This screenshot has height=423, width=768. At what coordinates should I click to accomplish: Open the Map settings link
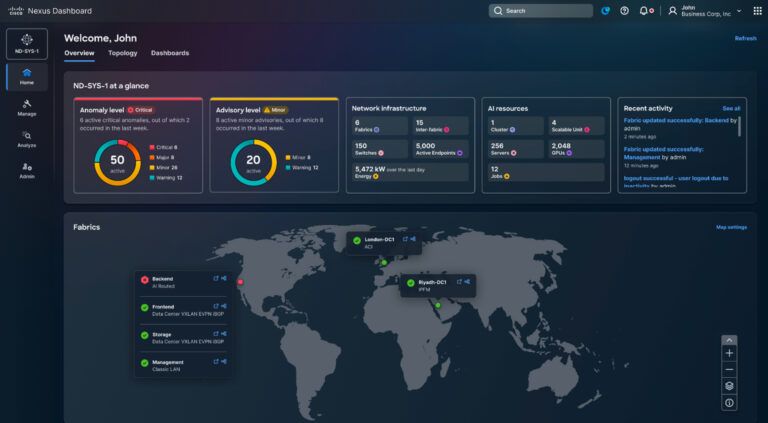[731, 227]
